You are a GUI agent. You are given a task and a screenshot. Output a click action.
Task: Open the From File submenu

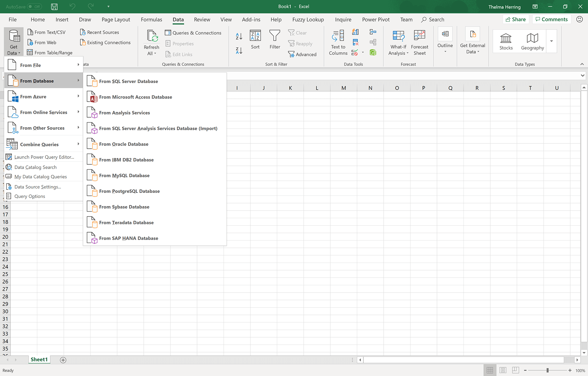tap(44, 65)
